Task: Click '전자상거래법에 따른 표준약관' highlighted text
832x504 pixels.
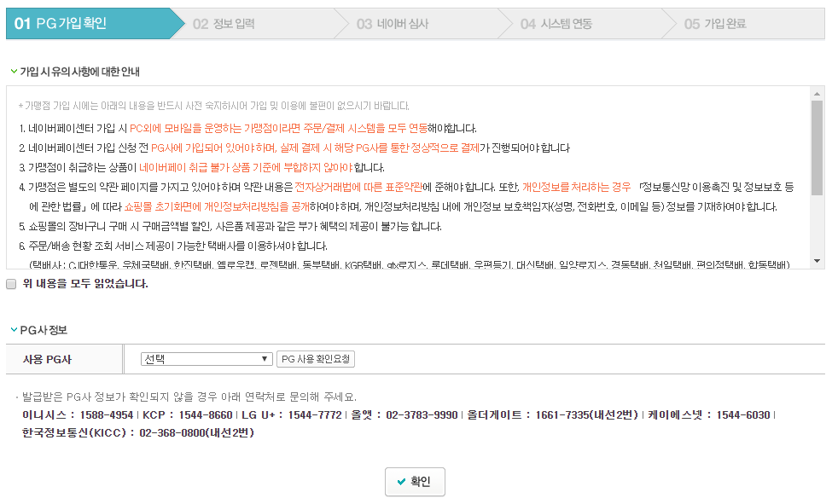Action: [x=358, y=187]
